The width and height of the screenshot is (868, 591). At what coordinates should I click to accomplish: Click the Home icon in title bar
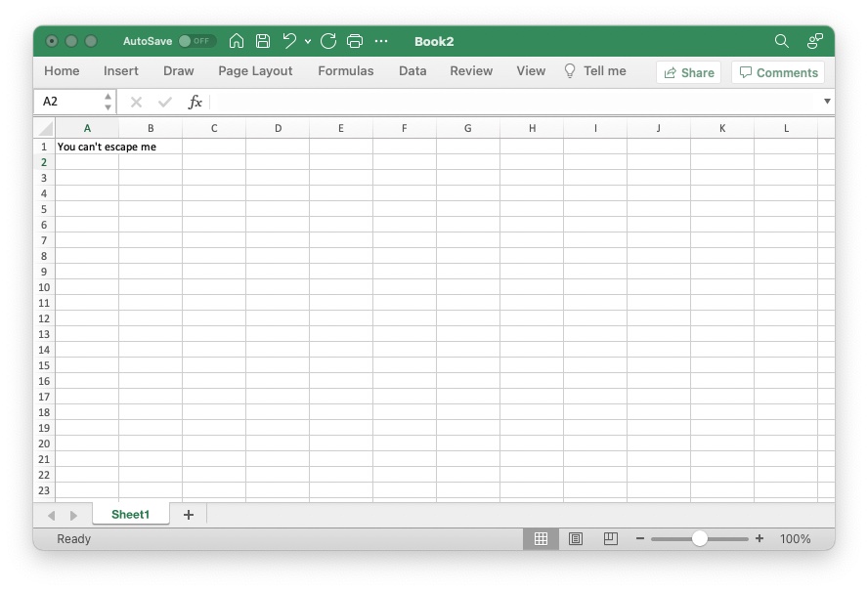tap(237, 41)
